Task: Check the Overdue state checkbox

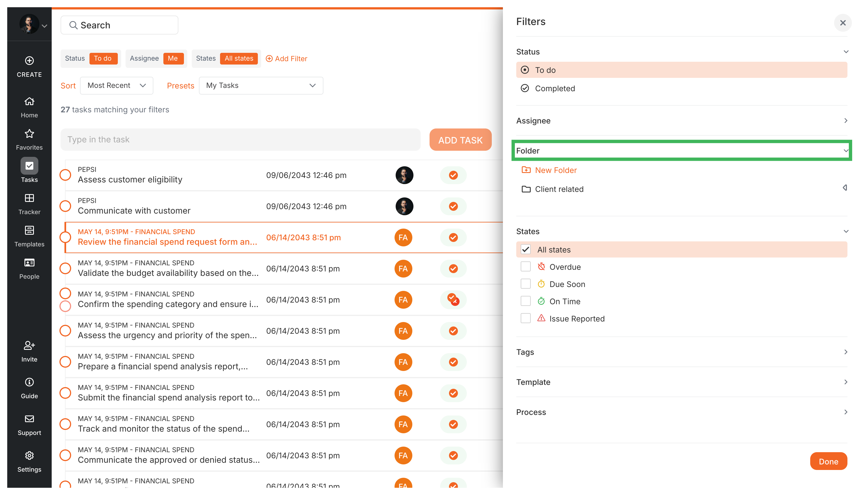Action: pyautogui.click(x=525, y=266)
